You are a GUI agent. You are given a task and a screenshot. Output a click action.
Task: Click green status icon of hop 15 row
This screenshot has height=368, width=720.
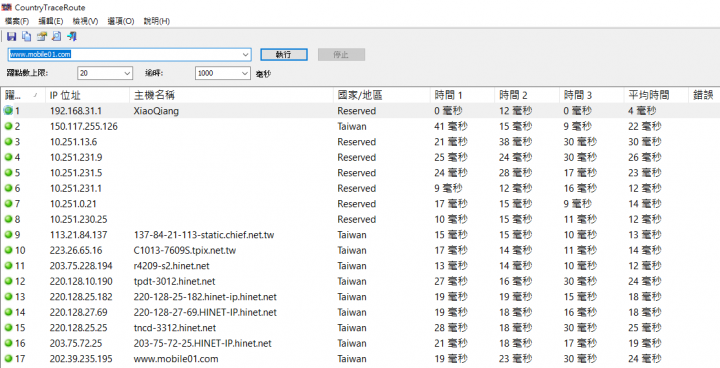coord(8,328)
